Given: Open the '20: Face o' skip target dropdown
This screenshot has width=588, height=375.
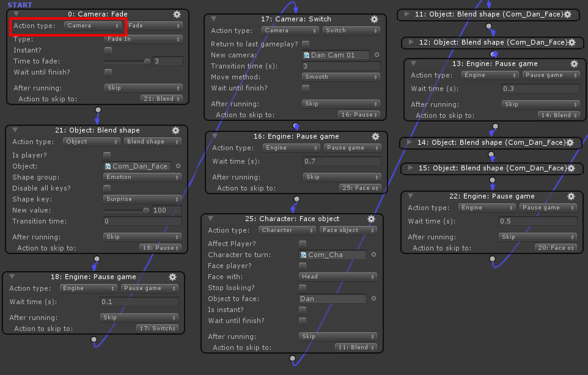Looking at the screenshot, I should tap(556, 248).
